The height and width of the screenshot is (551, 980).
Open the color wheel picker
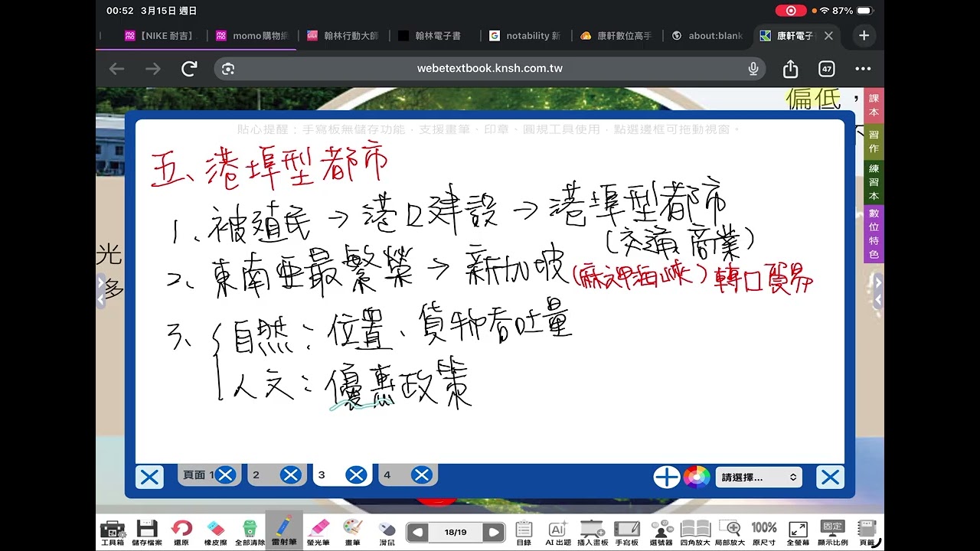[697, 477]
